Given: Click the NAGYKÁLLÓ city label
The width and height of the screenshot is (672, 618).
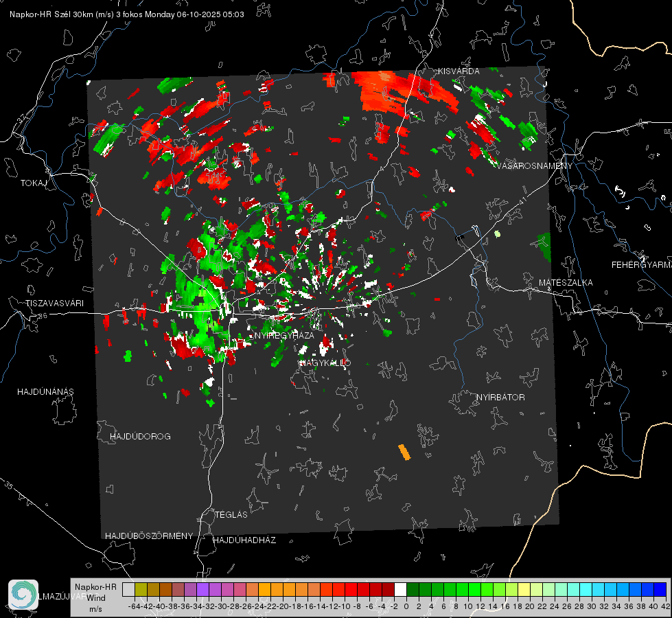Looking at the screenshot, I should tap(325, 363).
